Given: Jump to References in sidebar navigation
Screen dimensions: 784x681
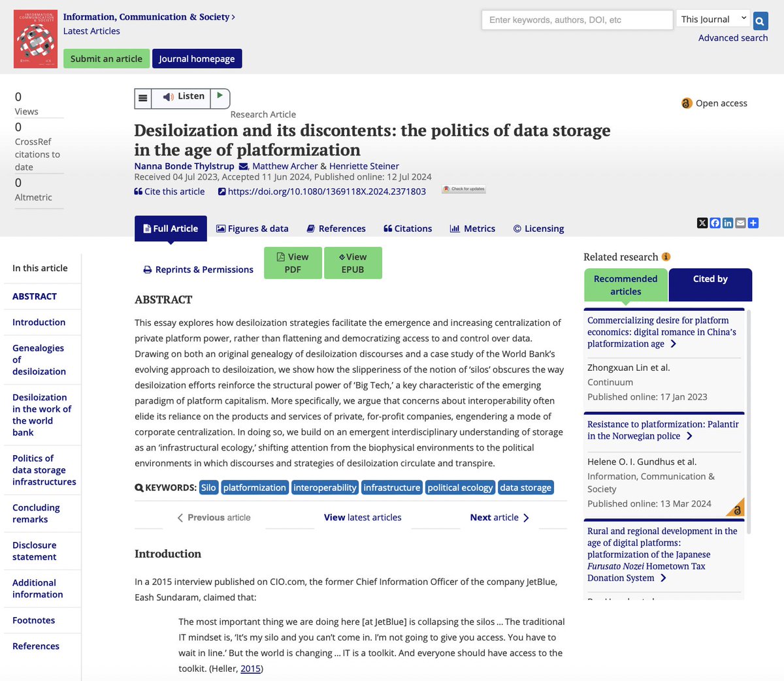Looking at the screenshot, I should pyautogui.click(x=36, y=646).
